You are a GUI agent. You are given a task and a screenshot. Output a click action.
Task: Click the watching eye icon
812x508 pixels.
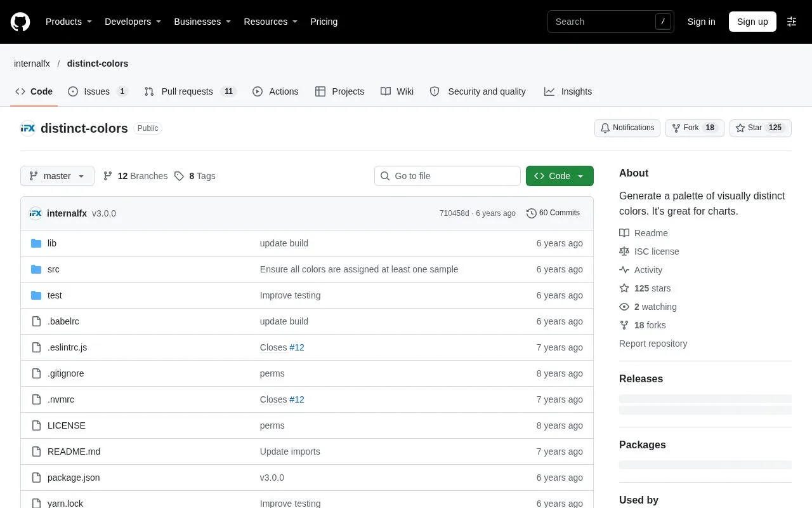click(x=624, y=307)
